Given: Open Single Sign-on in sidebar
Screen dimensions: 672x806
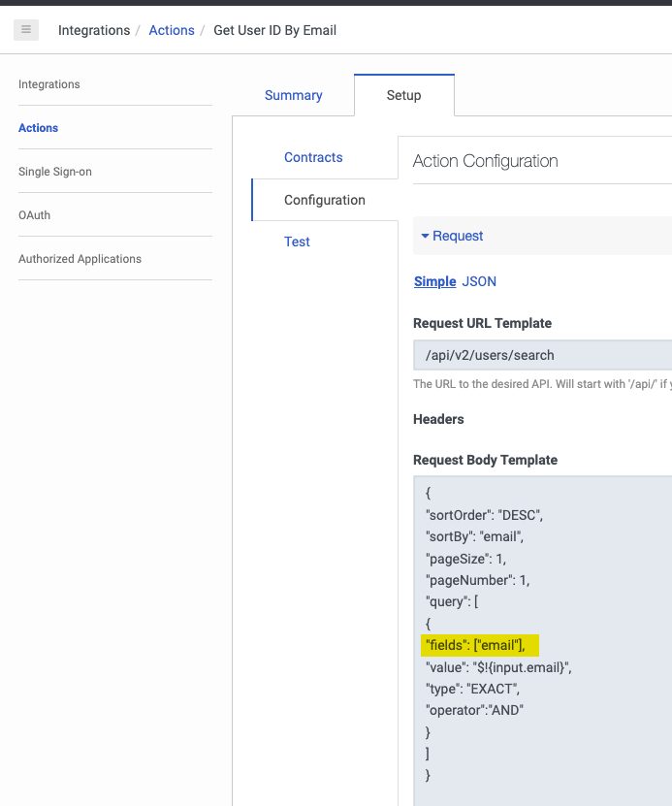Looking at the screenshot, I should pos(55,172).
